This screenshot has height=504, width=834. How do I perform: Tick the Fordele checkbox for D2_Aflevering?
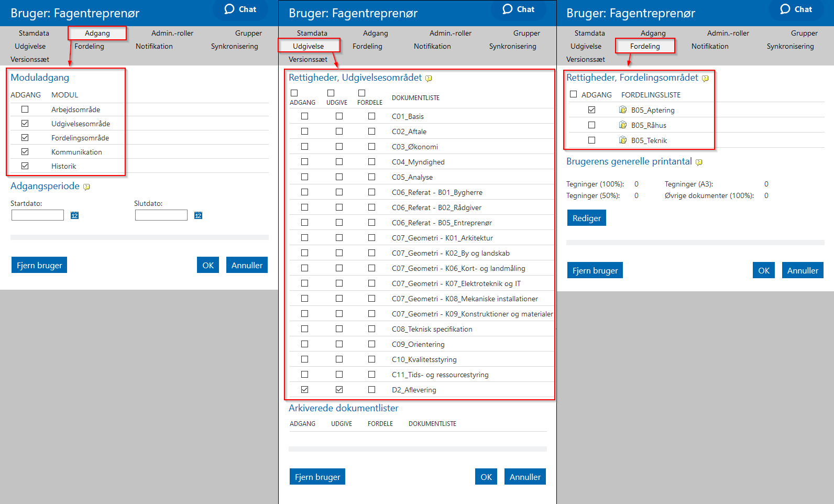[x=371, y=390]
